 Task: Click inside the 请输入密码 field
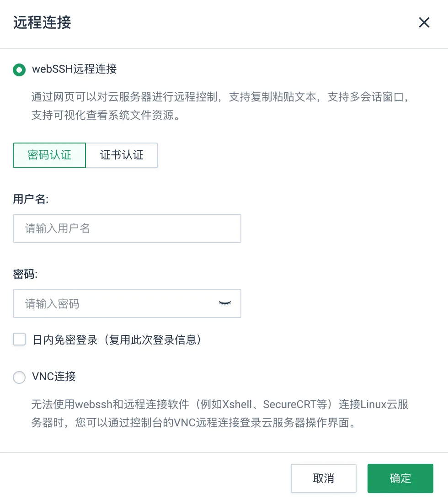coord(114,303)
